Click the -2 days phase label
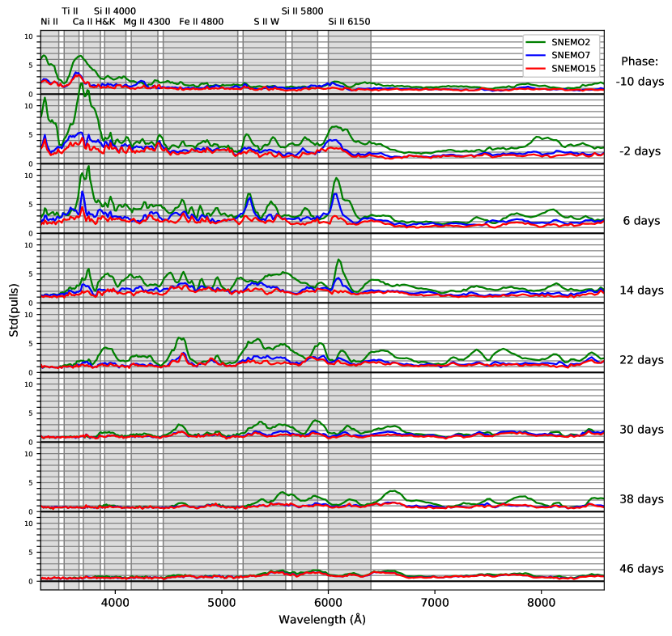672x636 pixels. click(x=640, y=151)
